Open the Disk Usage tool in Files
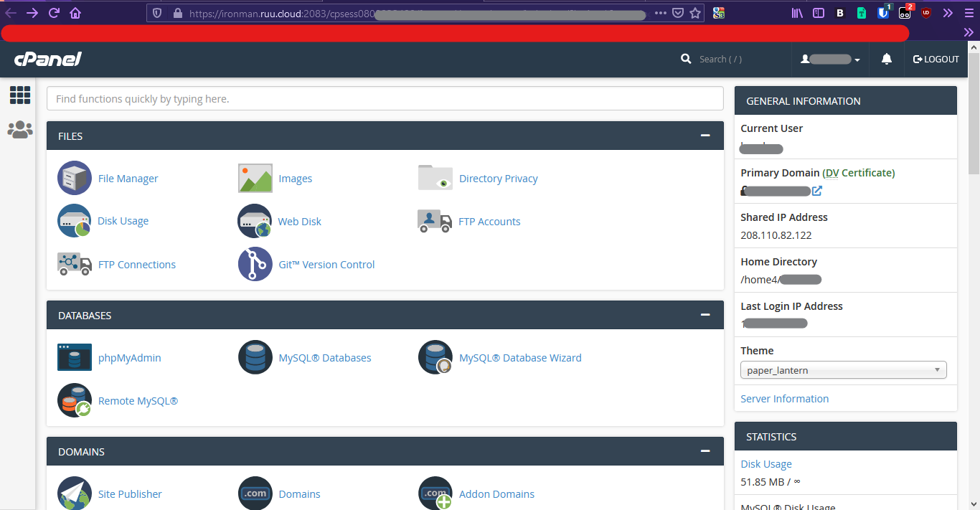The height and width of the screenshot is (510, 980). coord(123,221)
